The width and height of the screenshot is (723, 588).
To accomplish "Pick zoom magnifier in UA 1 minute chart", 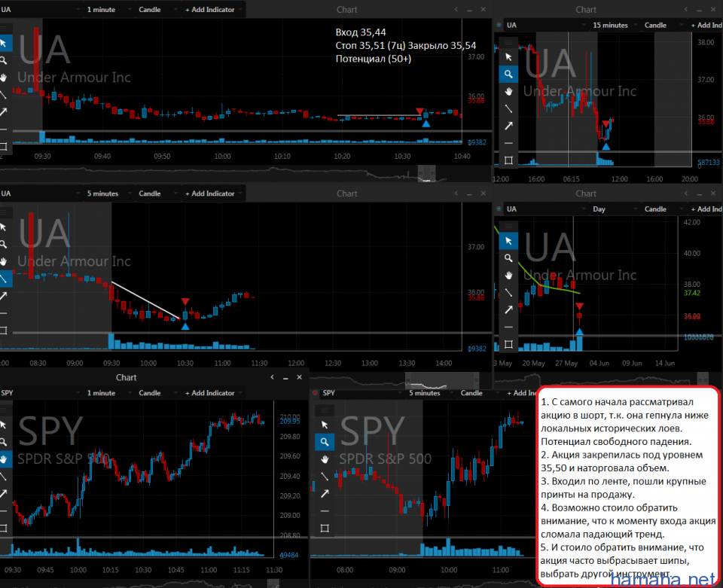I will (3, 60).
